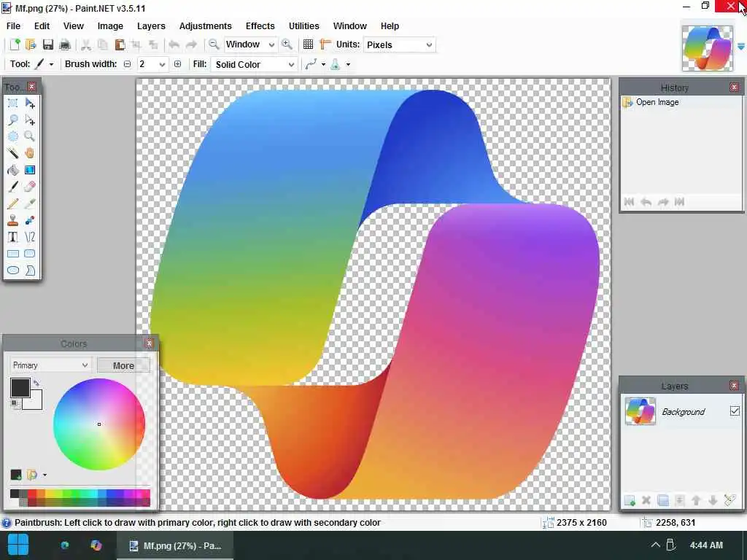
Task: Toggle Background layer visibility checkbox
Action: (735, 411)
